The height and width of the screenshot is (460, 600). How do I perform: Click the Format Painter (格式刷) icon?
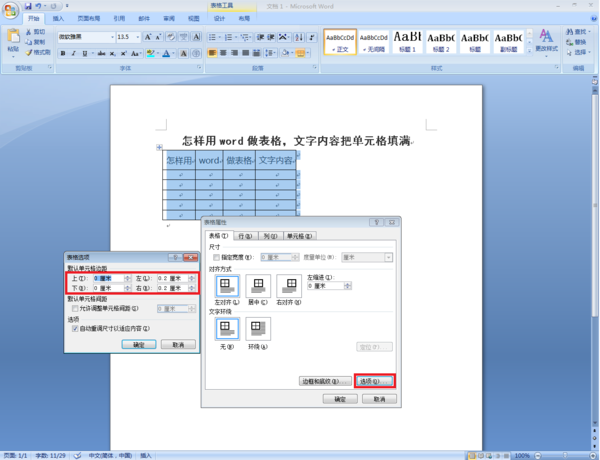coord(28,52)
